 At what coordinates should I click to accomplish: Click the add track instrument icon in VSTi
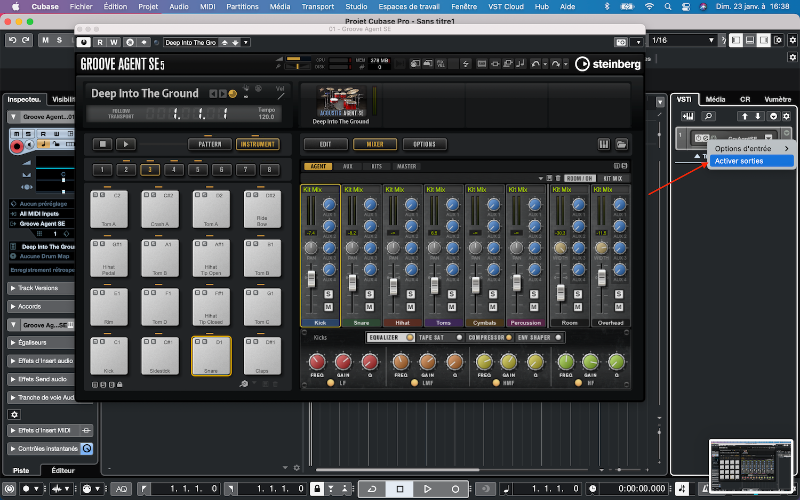tap(687, 116)
